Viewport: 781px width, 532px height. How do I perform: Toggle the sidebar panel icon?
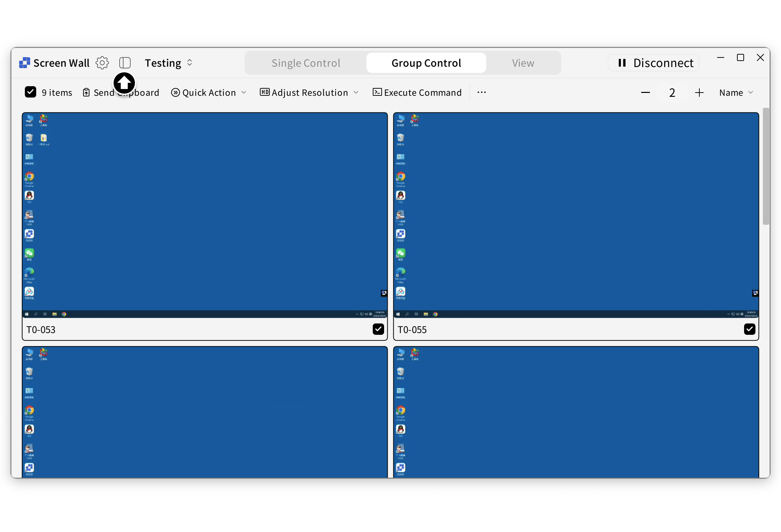tap(125, 62)
